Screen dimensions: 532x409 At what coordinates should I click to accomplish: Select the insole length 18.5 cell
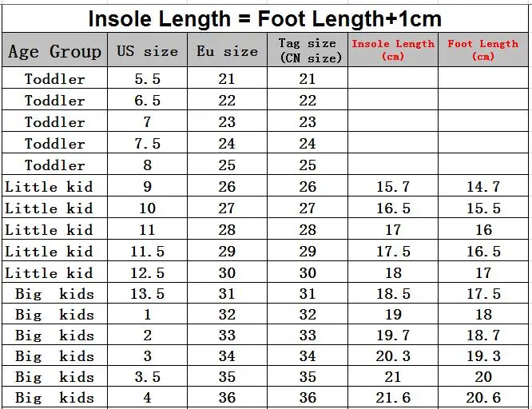[393, 293]
